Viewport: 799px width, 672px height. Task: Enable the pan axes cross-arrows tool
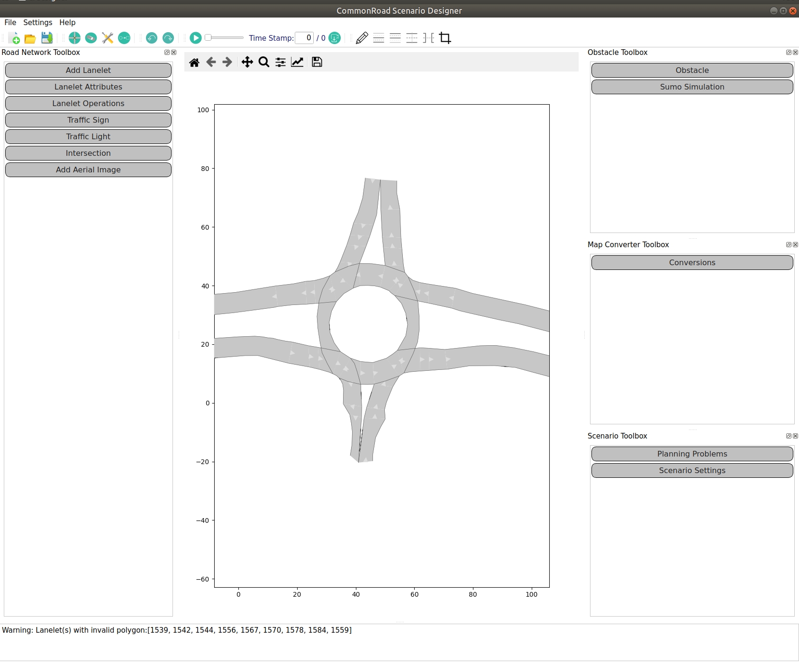[x=247, y=62]
